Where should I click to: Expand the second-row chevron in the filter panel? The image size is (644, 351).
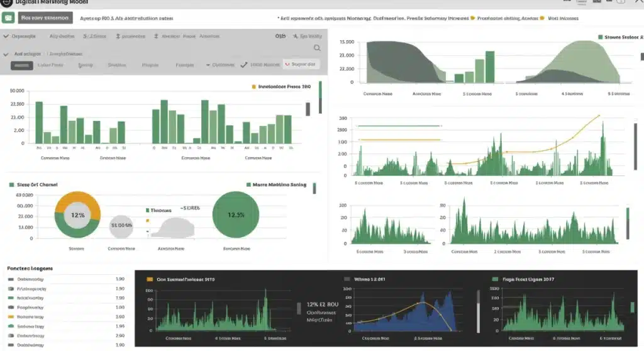pyautogui.click(x=7, y=54)
